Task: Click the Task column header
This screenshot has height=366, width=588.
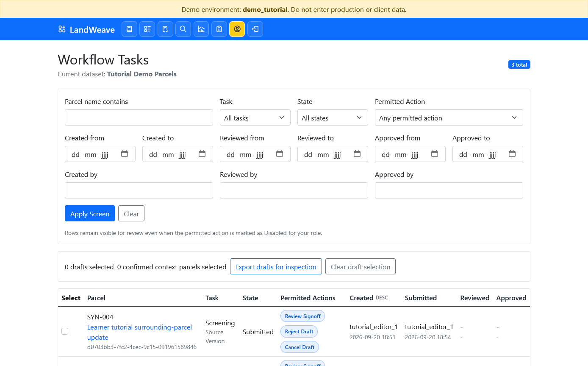Action: (x=212, y=298)
